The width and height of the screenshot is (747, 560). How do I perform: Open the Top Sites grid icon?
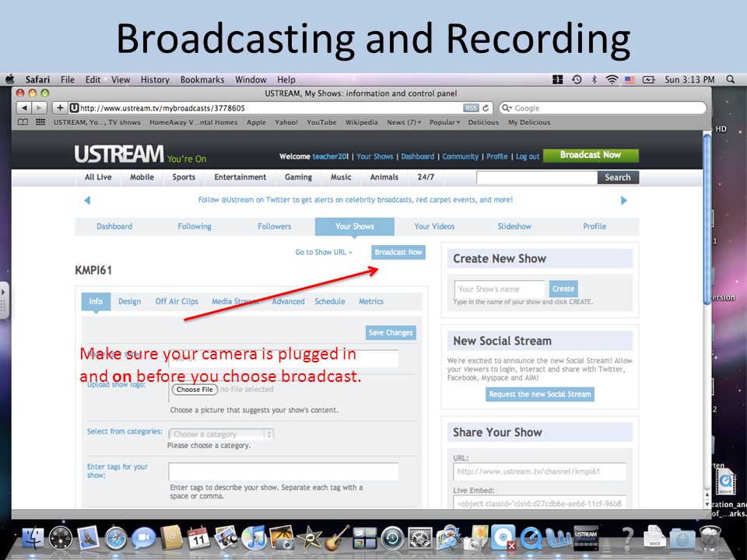(40, 122)
